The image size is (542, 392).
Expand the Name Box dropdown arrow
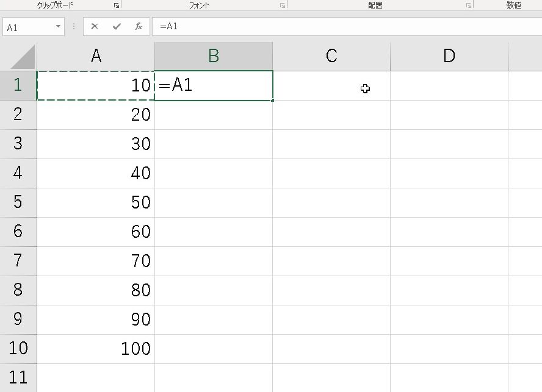click(59, 27)
